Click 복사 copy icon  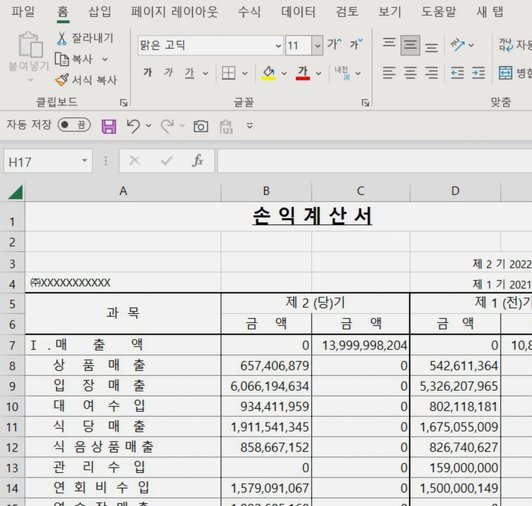[62, 59]
